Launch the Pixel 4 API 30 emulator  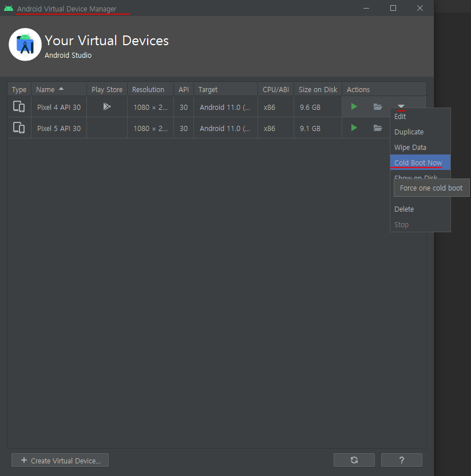pyautogui.click(x=354, y=106)
